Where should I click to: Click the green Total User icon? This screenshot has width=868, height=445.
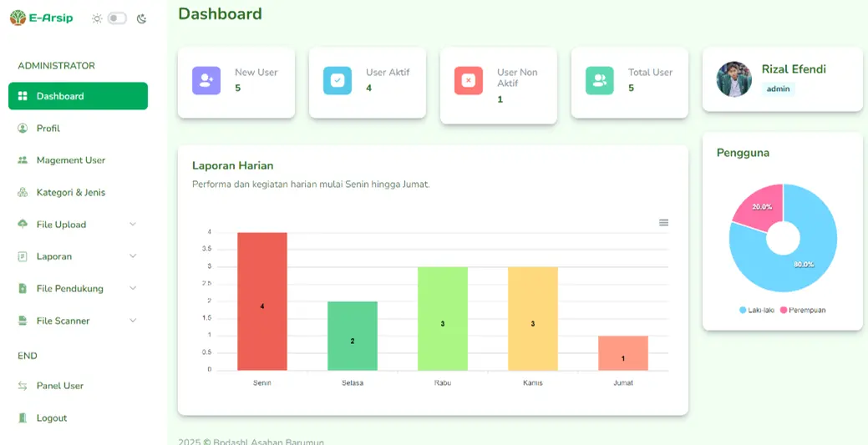(x=600, y=81)
